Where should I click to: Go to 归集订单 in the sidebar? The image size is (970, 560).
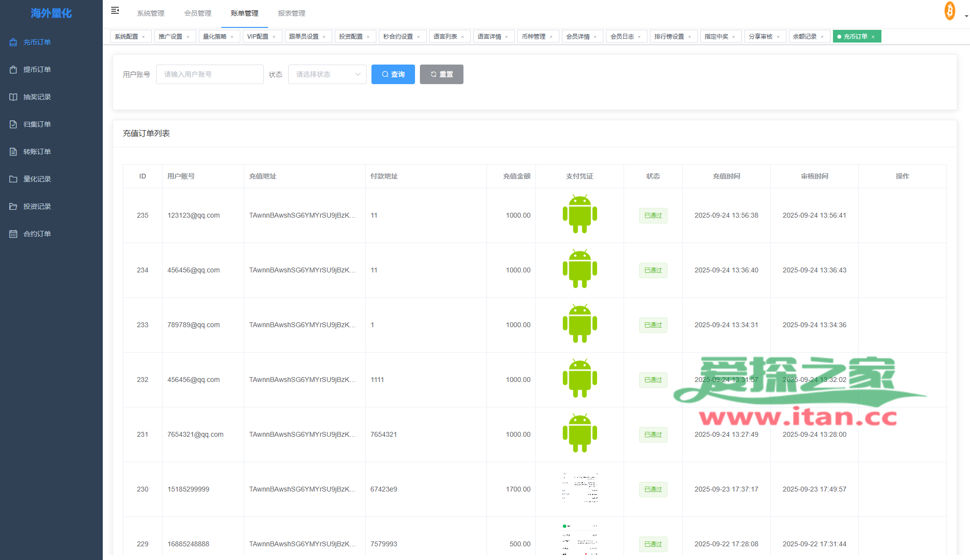pyautogui.click(x=37, y=124)
